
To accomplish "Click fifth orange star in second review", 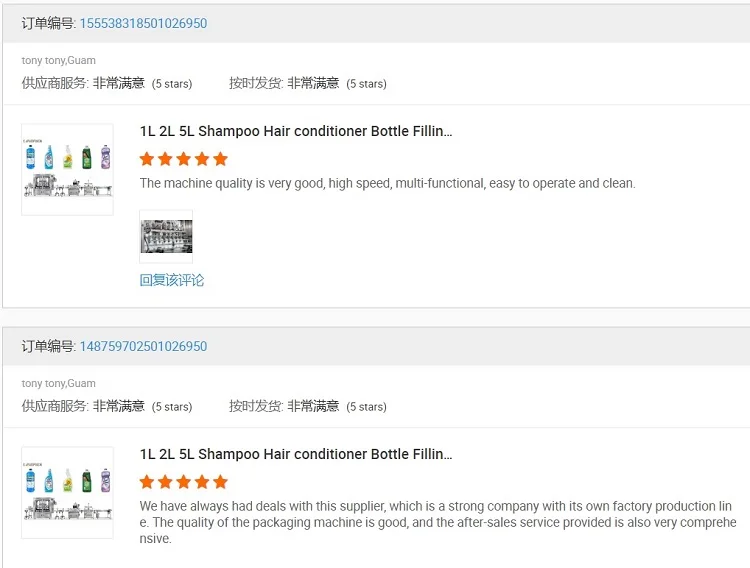I will point(221,482).
